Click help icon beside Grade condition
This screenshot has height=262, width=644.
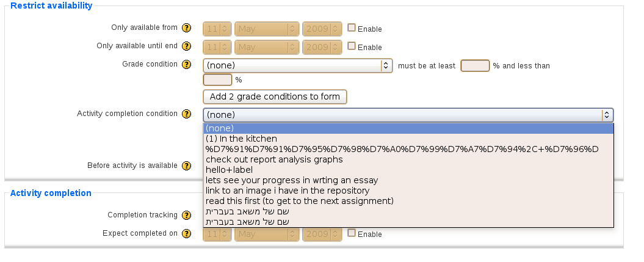[x=186, y=65]
